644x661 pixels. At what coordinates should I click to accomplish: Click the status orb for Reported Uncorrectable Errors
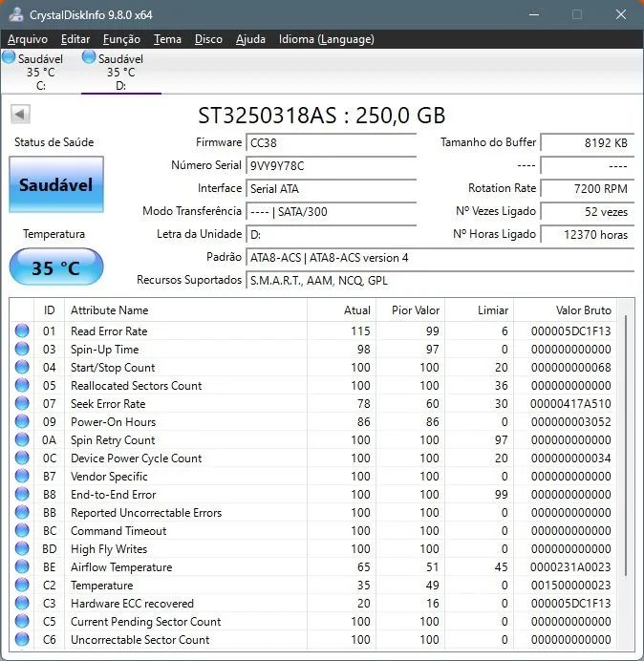[x=22, y=512]
